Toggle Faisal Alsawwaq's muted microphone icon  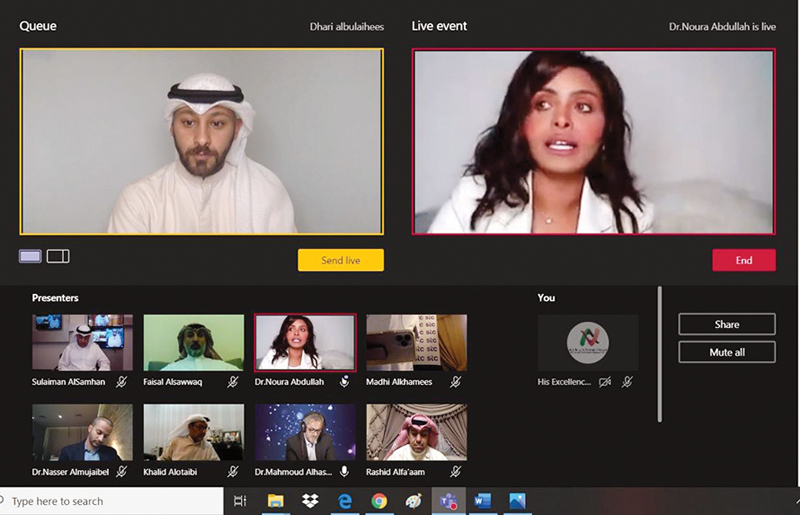click(233, 382)
